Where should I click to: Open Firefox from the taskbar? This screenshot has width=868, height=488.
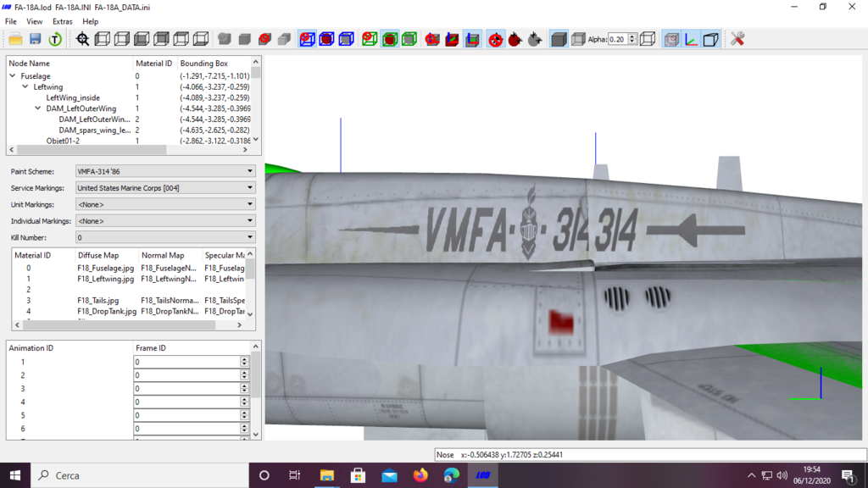(x=420, y=475)
